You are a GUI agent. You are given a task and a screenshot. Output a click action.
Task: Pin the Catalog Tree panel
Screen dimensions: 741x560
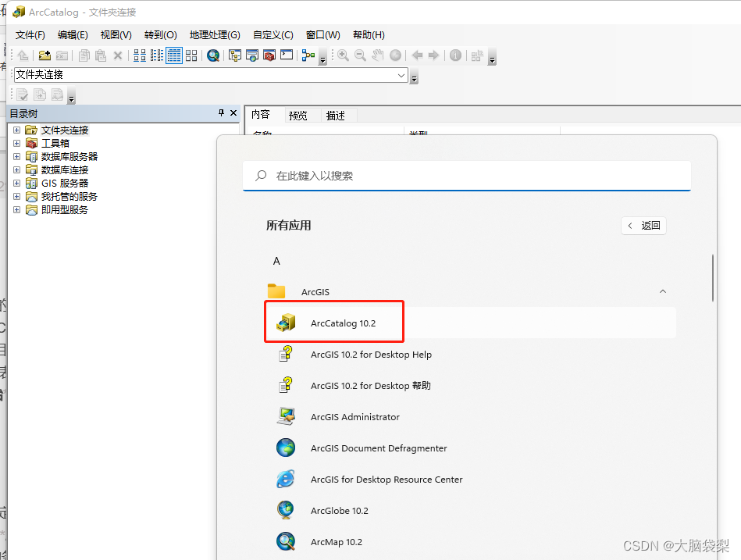[221, 113]
